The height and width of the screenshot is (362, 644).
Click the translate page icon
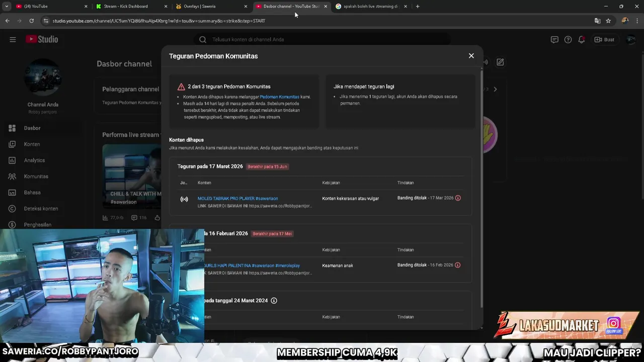tap(597, 21)
